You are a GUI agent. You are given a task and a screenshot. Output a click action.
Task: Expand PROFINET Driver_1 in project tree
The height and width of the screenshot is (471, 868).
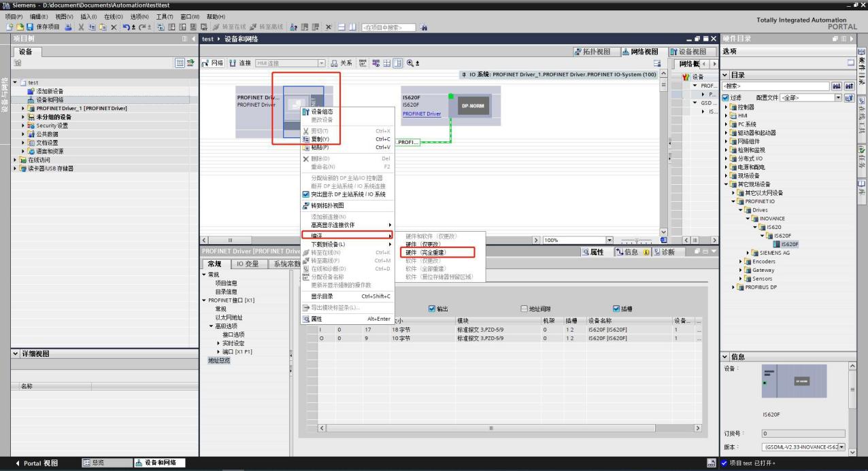[x=23, y=108]
